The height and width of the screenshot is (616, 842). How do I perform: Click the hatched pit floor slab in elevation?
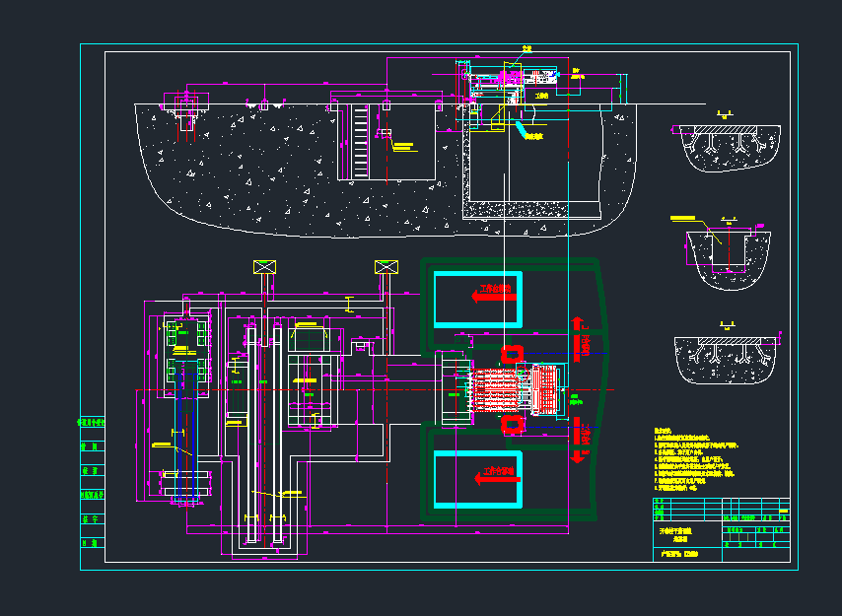[x=530, y=209]
